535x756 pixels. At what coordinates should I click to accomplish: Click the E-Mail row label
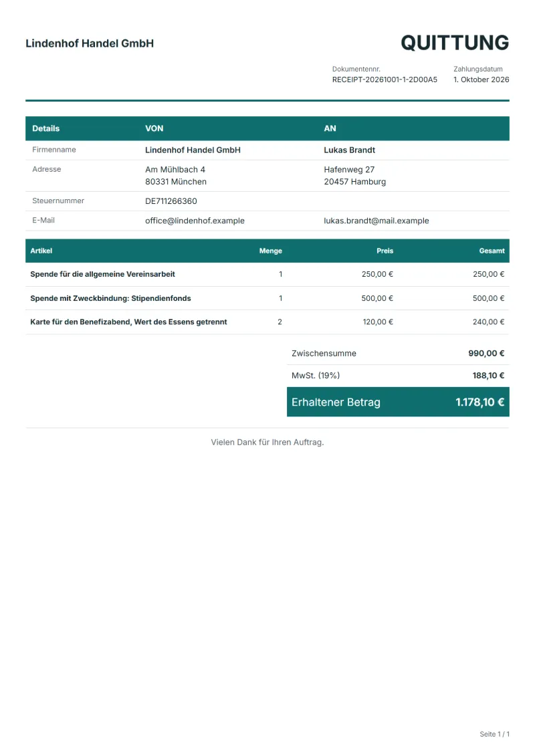43,221
